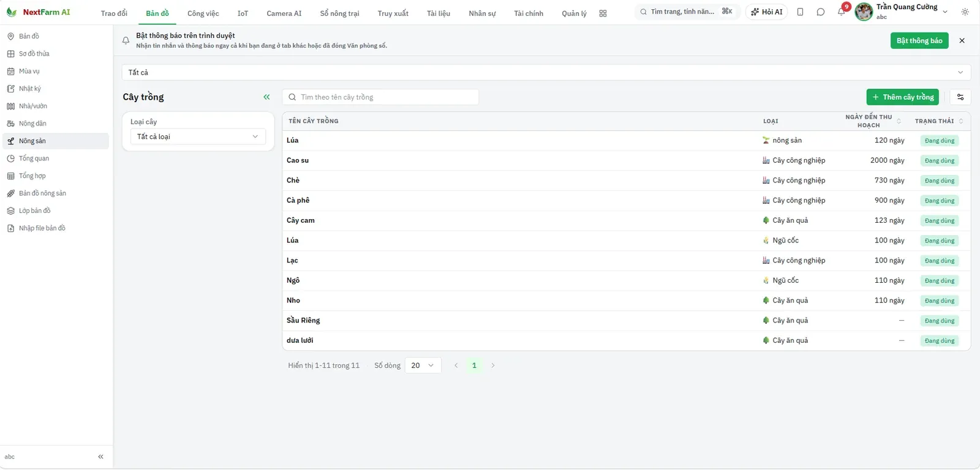Open Bản đồ in the sidebar
980x470 pixels.
56,36
